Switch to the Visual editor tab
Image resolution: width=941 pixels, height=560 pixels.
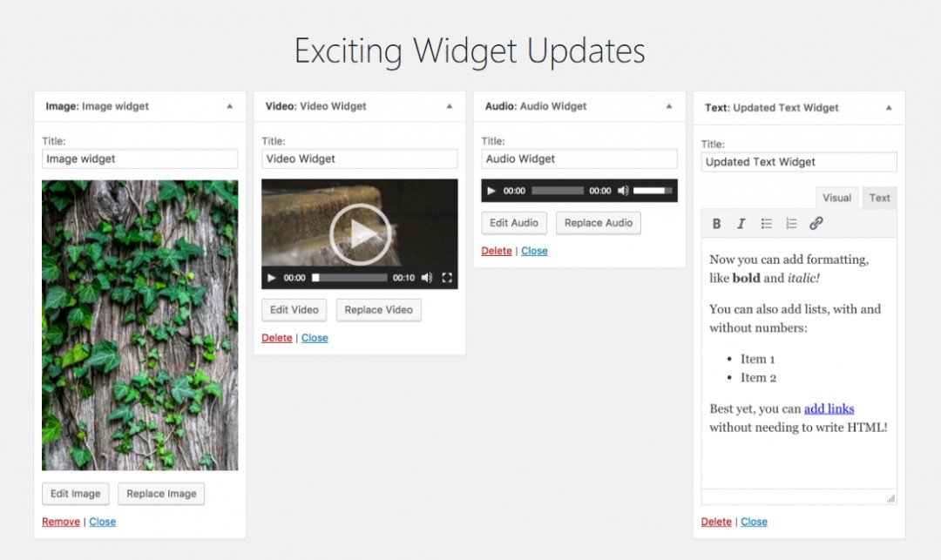pyautogui.click(x=836, y=198)
